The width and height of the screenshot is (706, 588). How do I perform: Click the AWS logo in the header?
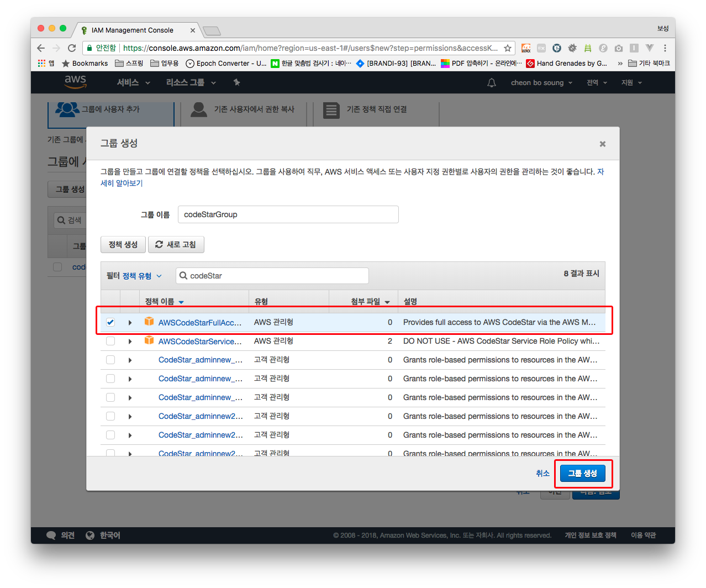[x=75, y=81]
